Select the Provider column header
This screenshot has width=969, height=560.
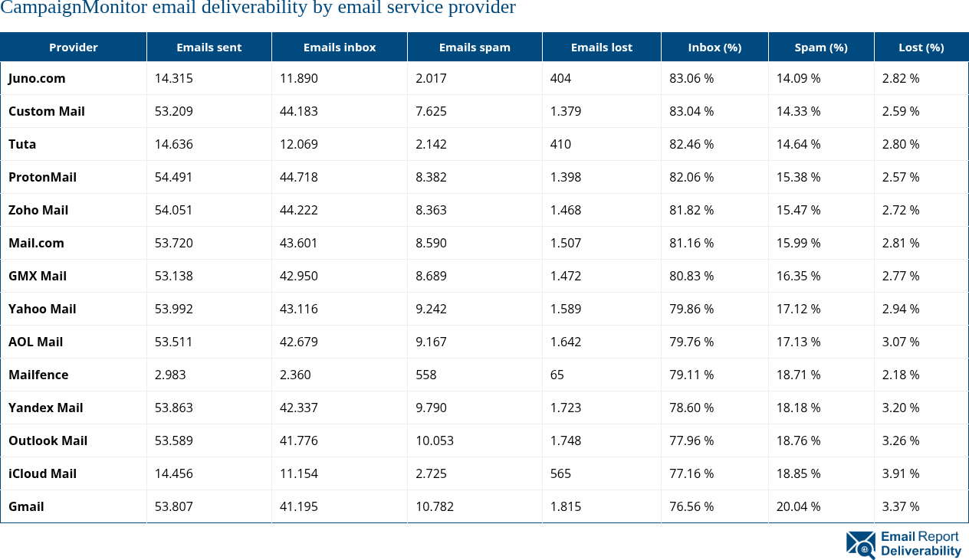coord(73,47)
